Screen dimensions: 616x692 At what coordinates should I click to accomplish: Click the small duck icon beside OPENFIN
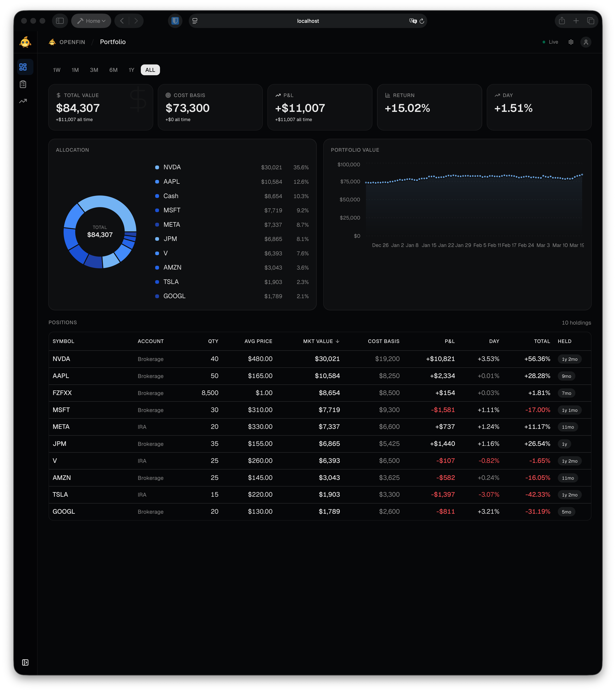(52, 42)
